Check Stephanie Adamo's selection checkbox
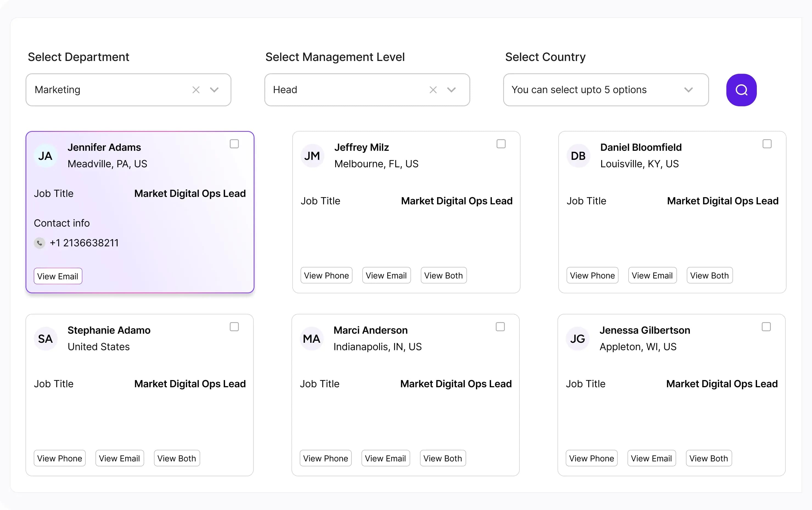 tap(234, 327)
